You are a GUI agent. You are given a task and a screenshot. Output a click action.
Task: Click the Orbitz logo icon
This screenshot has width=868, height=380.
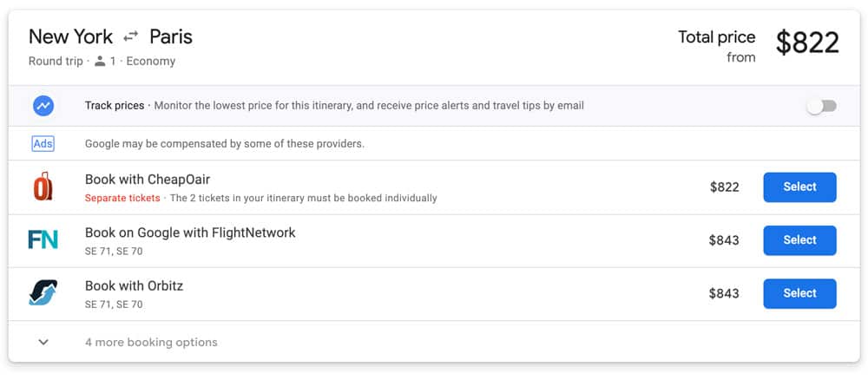tap(43, 292)
